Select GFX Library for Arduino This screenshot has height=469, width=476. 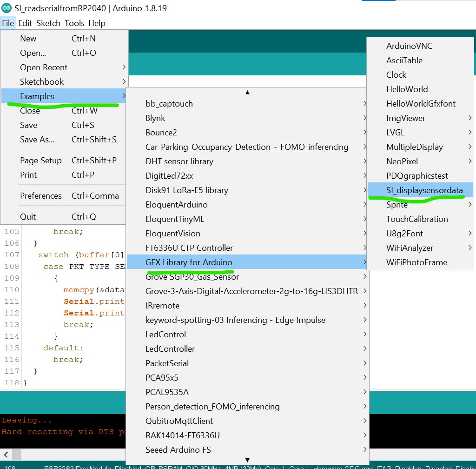point(247,262)
